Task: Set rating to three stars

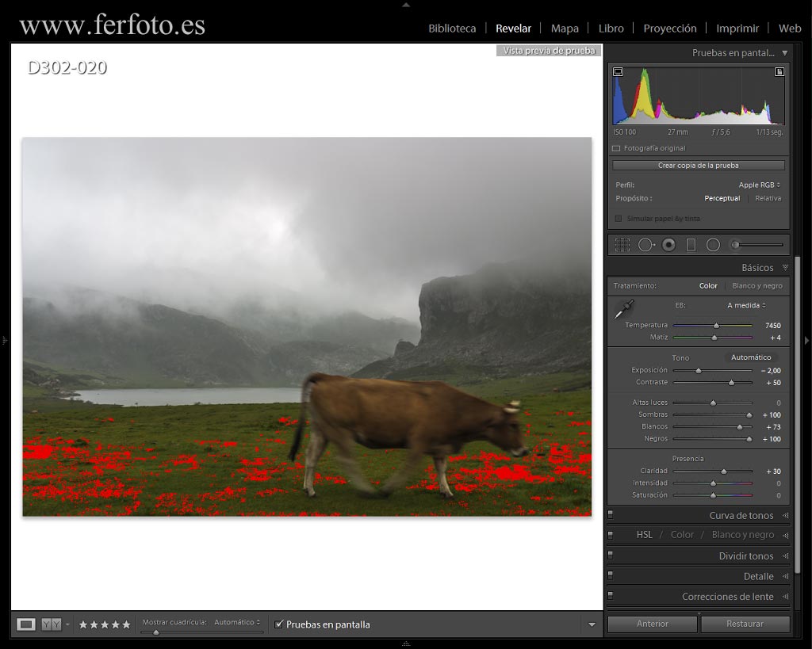Action: click(x=105, y=624)
